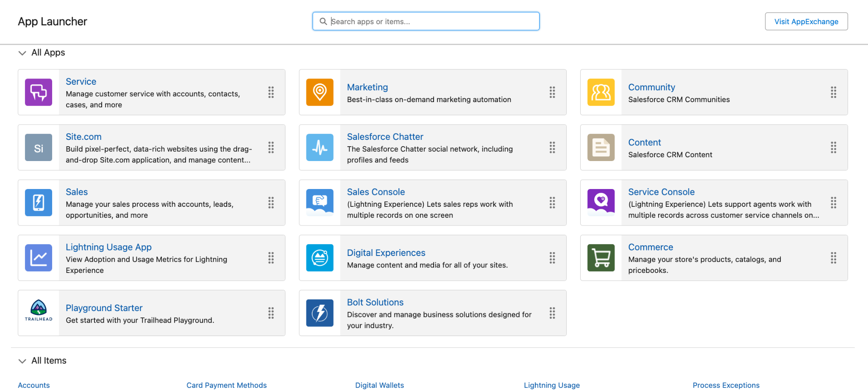Image resolution: width=868 pixels, height=392 pixels.
Task: Click 'Manage content and media for all of your sites.'
Action: [427, 265]
